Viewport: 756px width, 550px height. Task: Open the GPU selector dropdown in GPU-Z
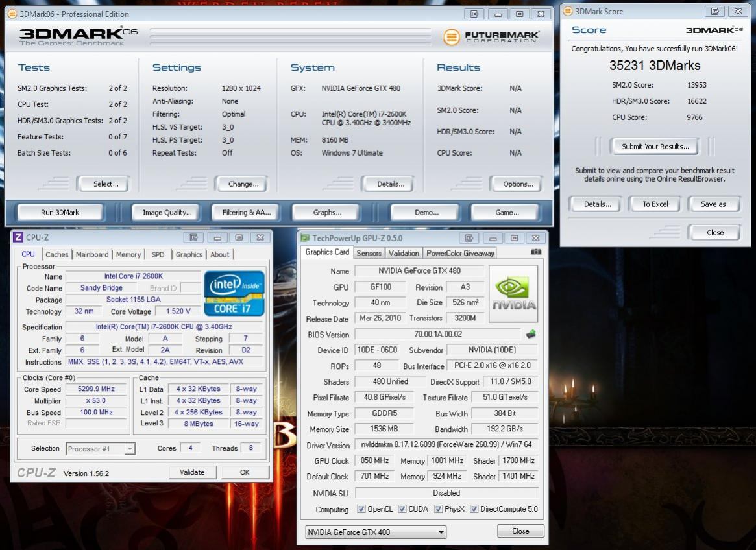coord(376,532)
